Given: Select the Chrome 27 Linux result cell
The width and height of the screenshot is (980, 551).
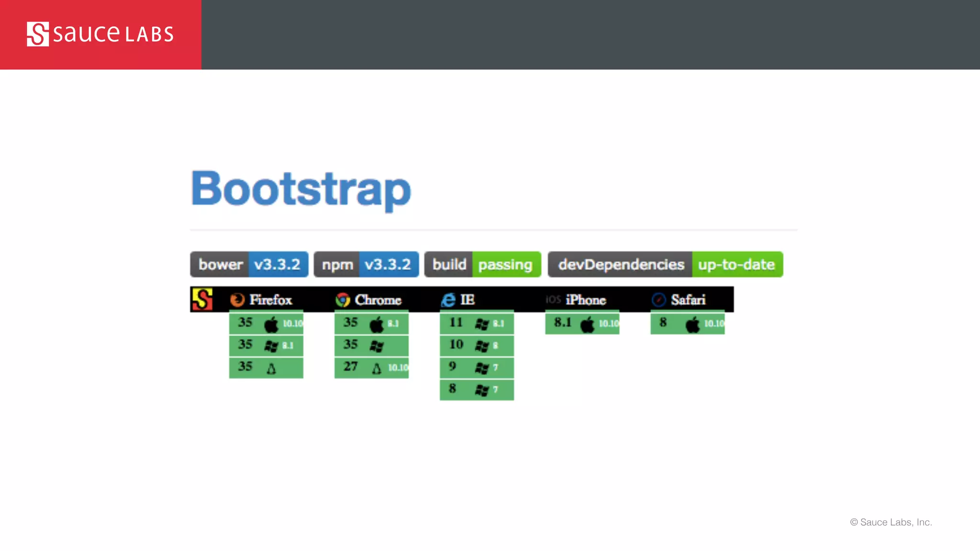Looking at the screenshot, I should tap(371, 367).
